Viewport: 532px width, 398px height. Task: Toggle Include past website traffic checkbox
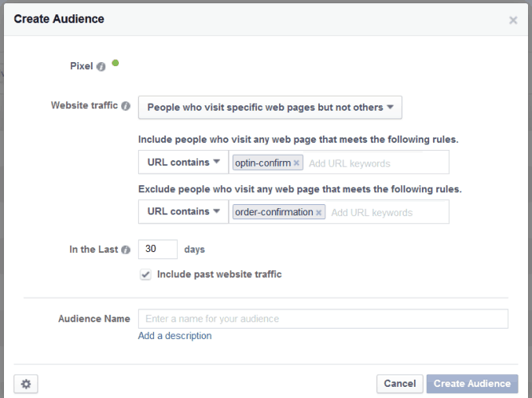tap(145, 274)
